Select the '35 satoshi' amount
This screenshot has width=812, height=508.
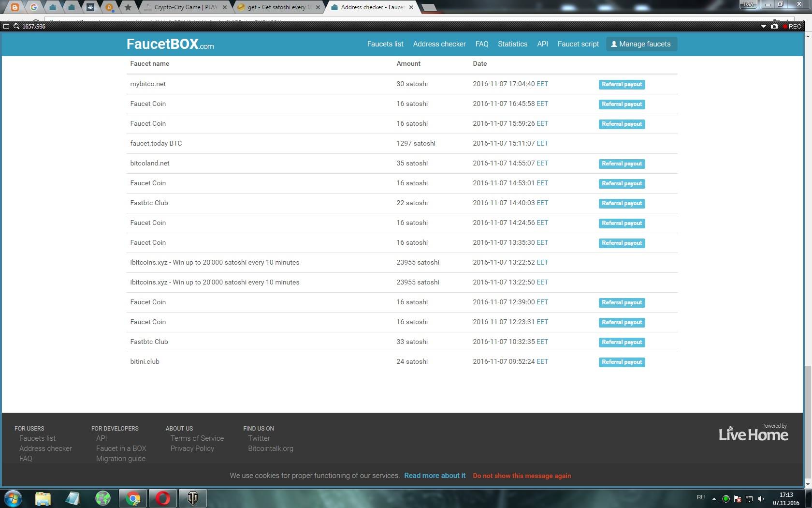pyautogui.click(x=412, y=163)
